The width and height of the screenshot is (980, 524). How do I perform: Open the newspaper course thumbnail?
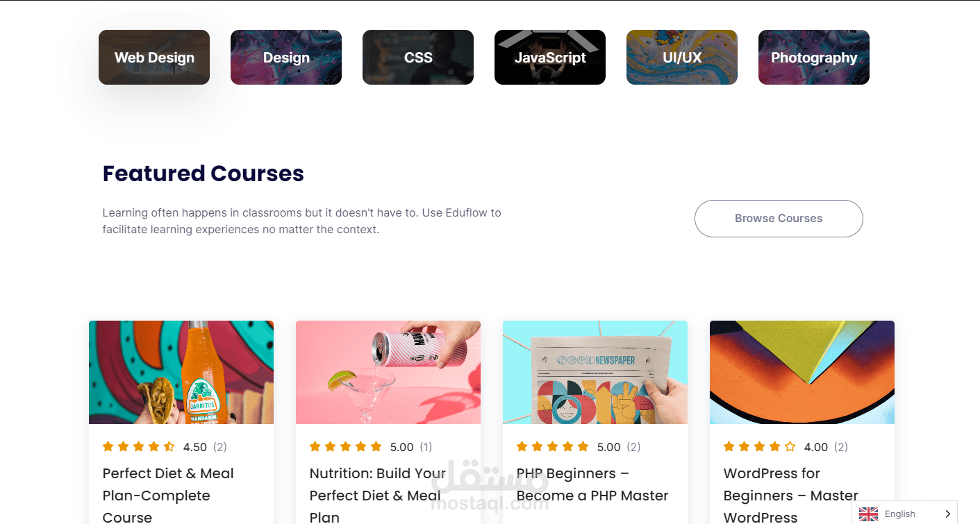[x=595, y=372]
